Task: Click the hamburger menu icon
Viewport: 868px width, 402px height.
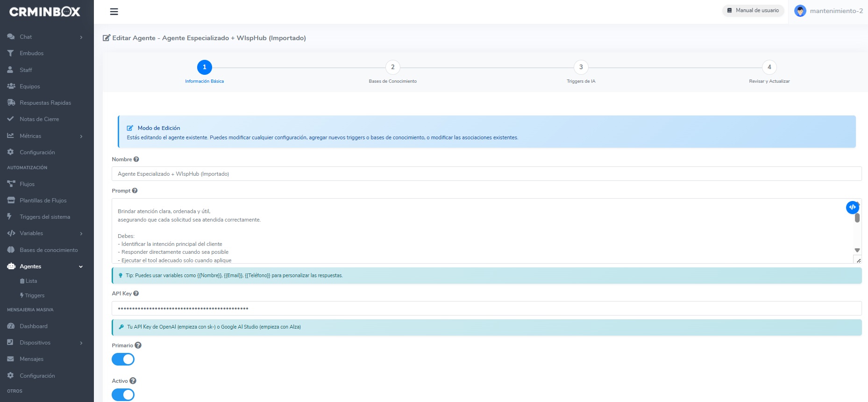Action: [114, 12]
